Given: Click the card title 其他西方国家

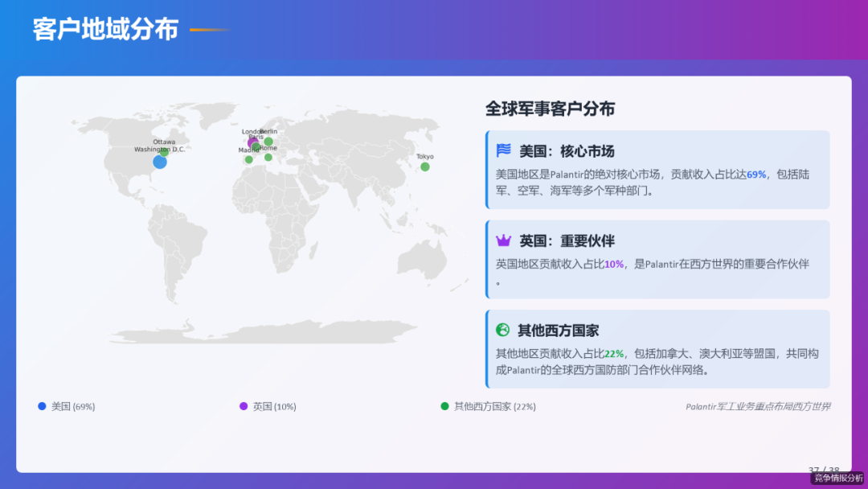Looking at the screenshot, I should [x=558, y=331].
